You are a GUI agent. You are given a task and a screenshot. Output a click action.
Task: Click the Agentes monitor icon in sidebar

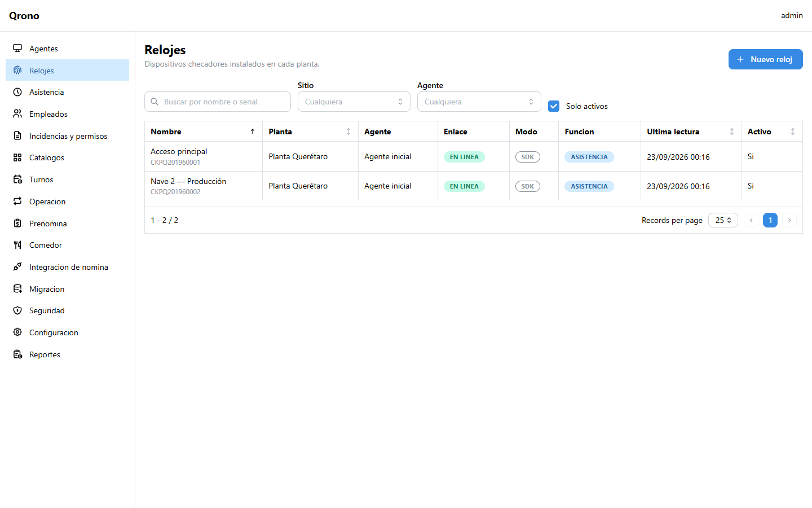pos(17,49)
